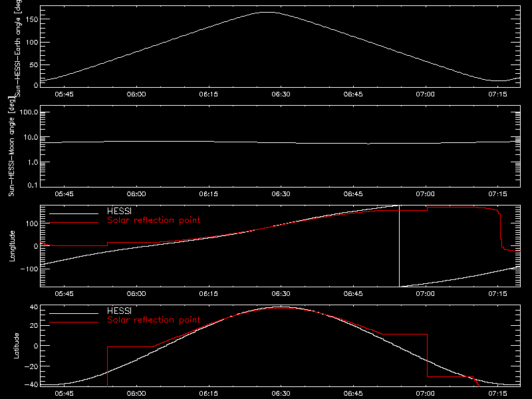
Task: Click the 40 tick on Latitude axis
Action: [34, 307]
